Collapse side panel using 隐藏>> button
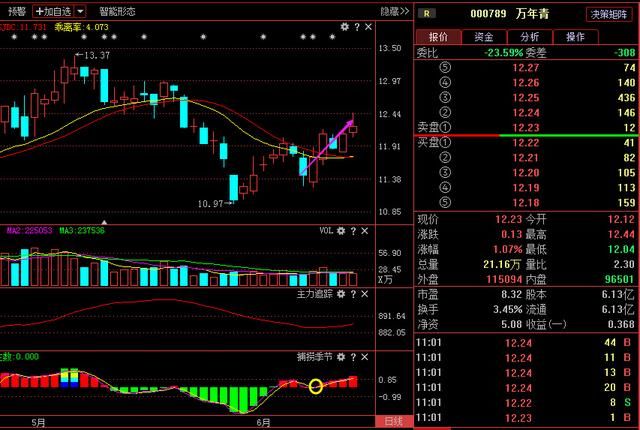This screenshot has width=640, height=430. click(396, 11)
